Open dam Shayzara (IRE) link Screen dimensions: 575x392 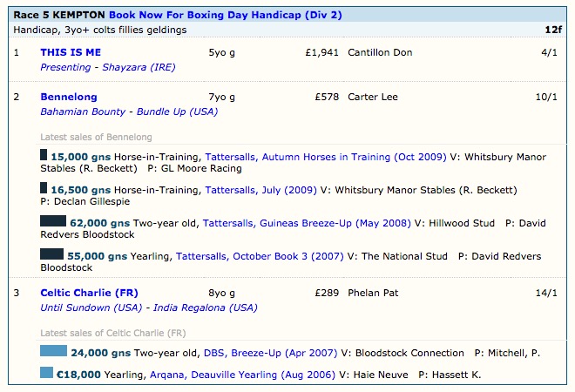139,67
